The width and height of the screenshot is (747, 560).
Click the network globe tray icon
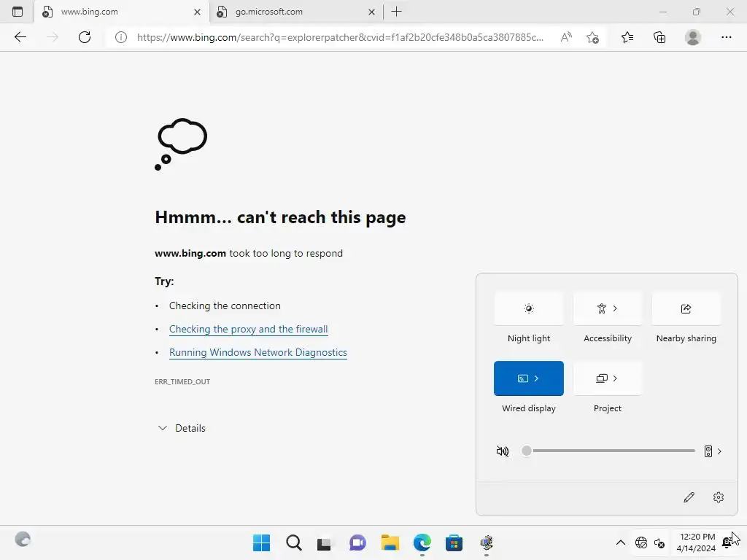pyautogui.click(x=641, y=542)
